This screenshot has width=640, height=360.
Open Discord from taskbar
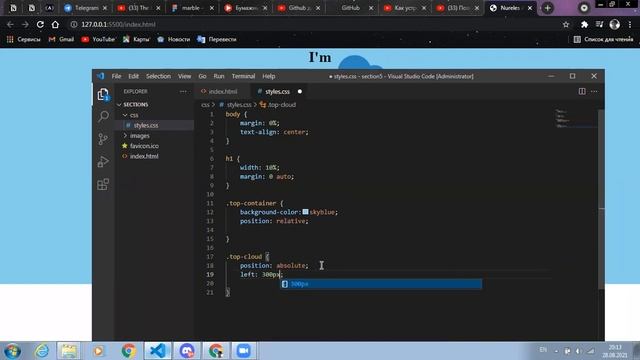[187, 351]
